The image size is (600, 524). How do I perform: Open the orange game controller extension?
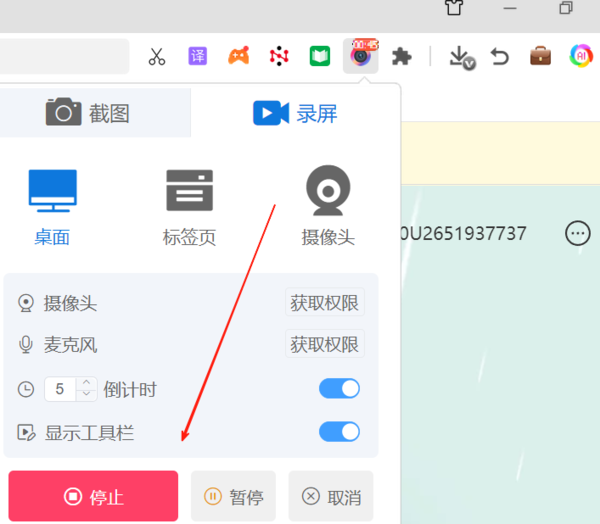coord(239,56)
